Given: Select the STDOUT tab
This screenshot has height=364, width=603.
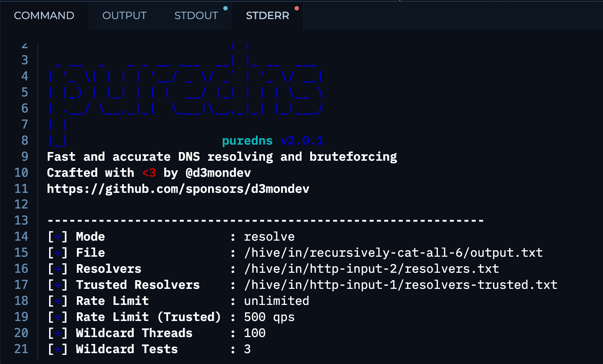Looking at the screenshot, I should point(196,16).
